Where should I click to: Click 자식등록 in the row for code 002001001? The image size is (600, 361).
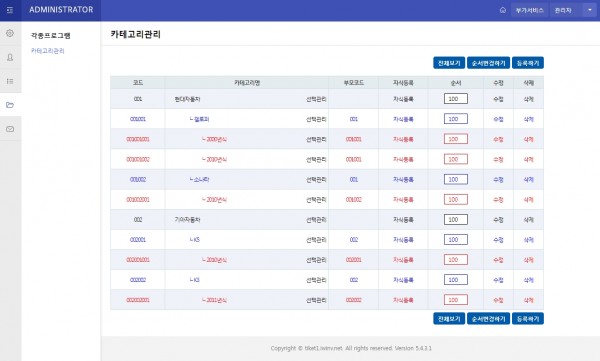point(403,260)
